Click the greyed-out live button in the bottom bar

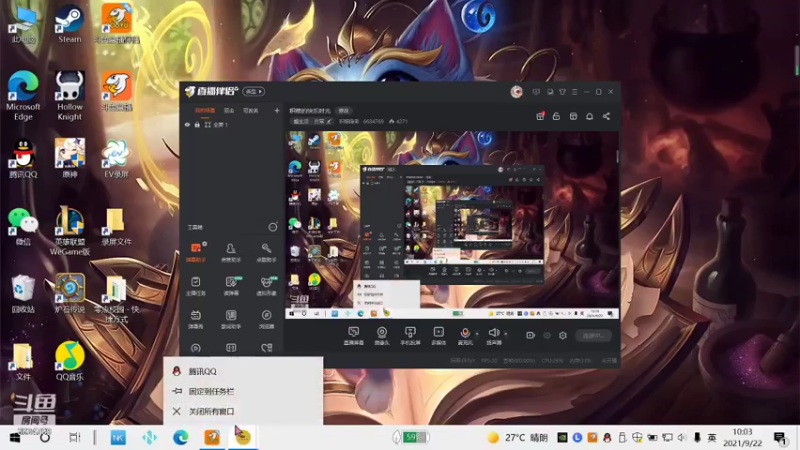point(593,336)
